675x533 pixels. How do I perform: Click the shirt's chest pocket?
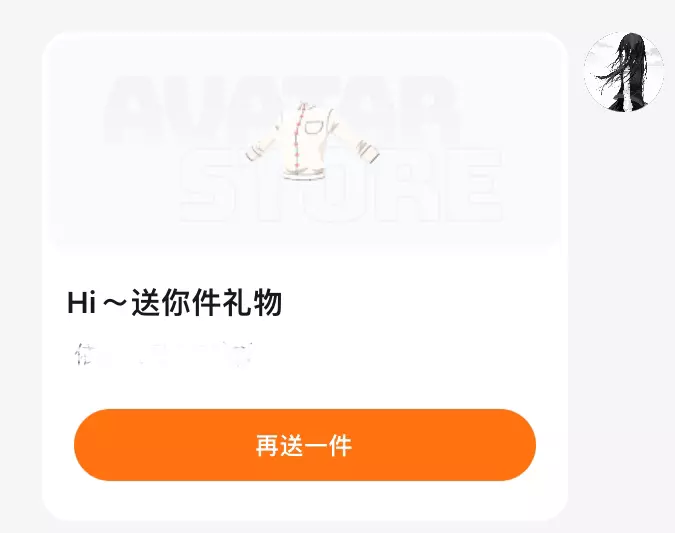click(x=314, y=127)
